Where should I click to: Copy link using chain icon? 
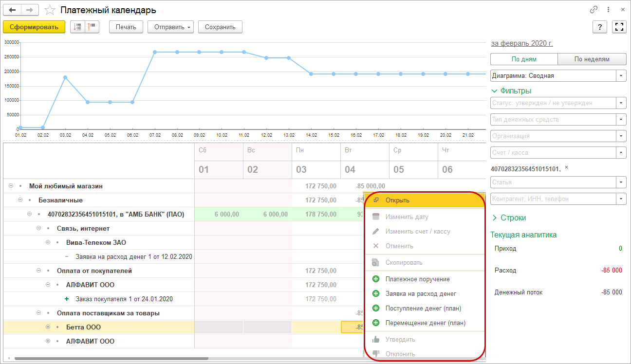click(594, 10)
